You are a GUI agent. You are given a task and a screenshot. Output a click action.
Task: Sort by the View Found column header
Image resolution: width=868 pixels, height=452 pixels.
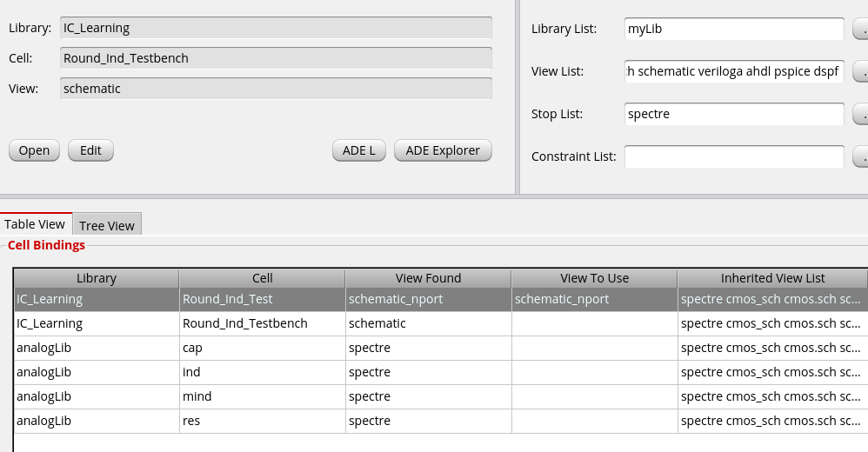[x=429, y=278]
